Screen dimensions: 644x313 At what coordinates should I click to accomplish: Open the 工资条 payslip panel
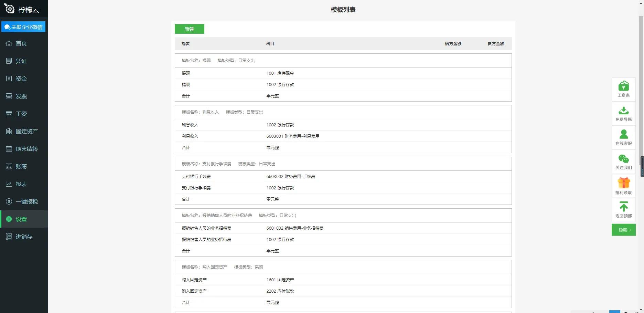tap(623, 90)
